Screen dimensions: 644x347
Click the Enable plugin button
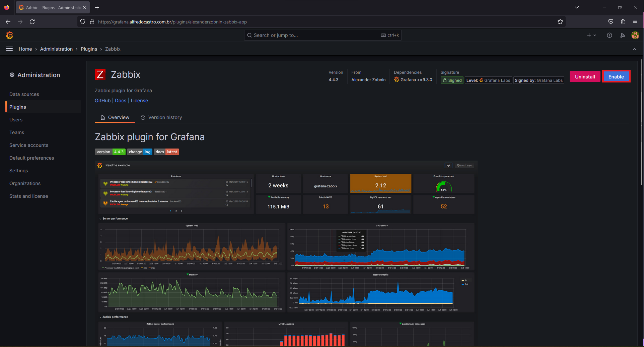pyautogui.click(x=616, y=76)
